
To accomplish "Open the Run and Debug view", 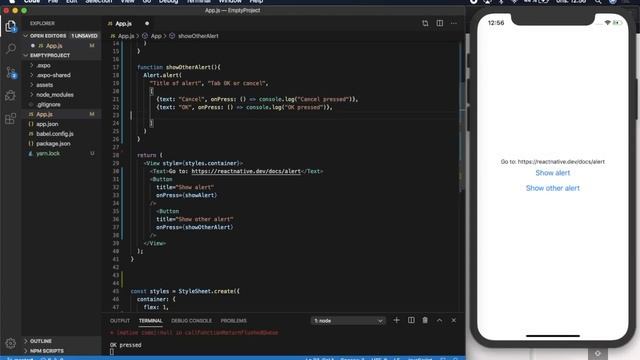I will (x=11, y=96).
